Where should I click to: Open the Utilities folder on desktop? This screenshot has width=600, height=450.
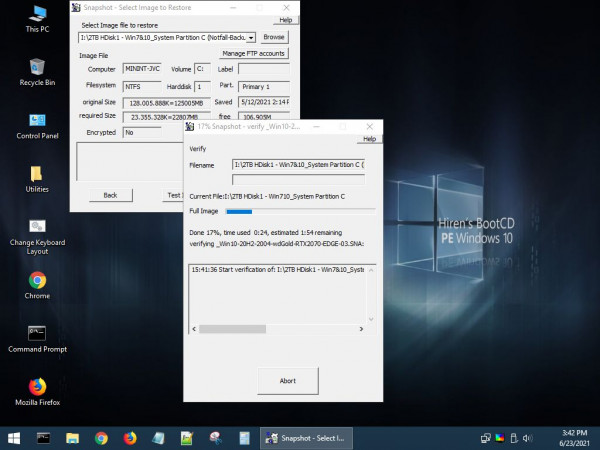(x=37, y=179)
